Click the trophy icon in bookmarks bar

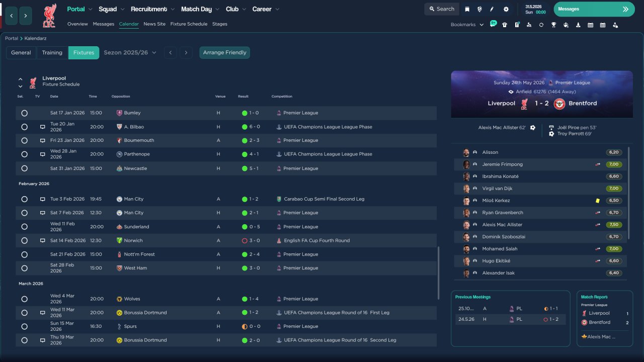553,25
